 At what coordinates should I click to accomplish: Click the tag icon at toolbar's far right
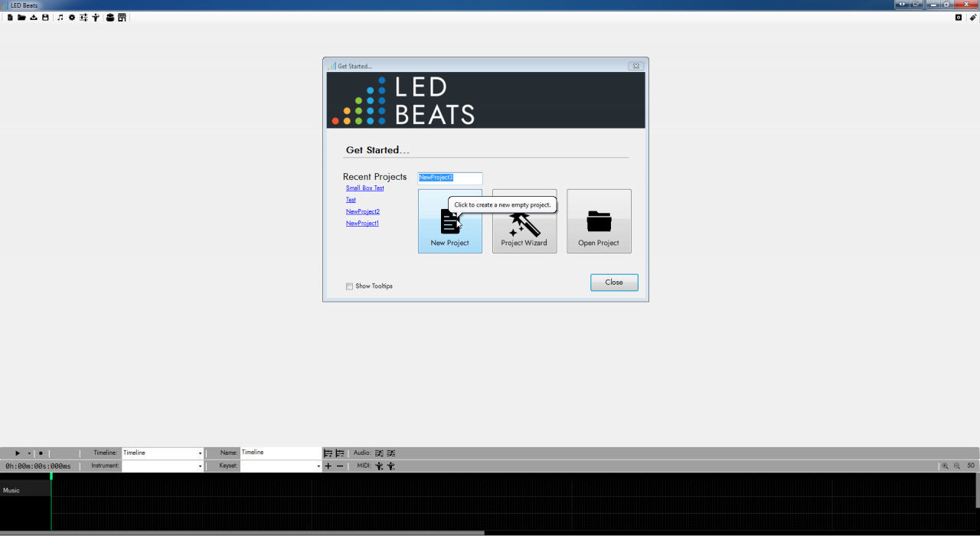point(972,18)
